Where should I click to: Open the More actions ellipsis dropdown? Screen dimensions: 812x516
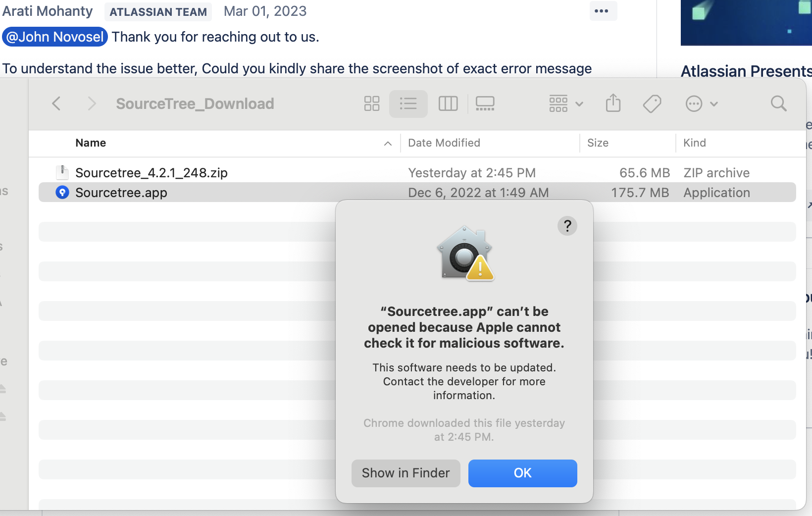click(x=701, y=103)
